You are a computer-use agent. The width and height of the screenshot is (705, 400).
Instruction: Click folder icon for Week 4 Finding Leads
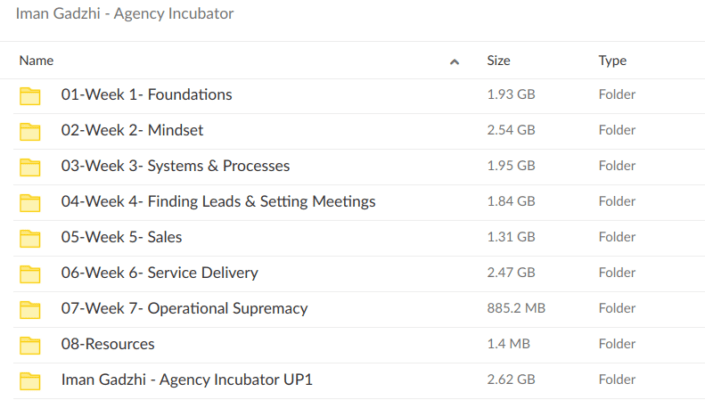coord(30,203)
